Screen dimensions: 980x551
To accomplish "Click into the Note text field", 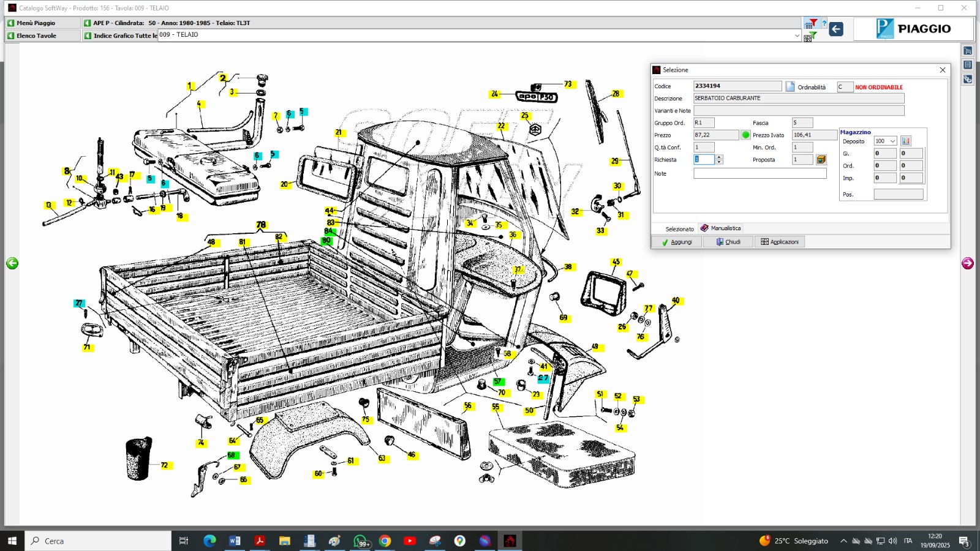I will [759, 174].
